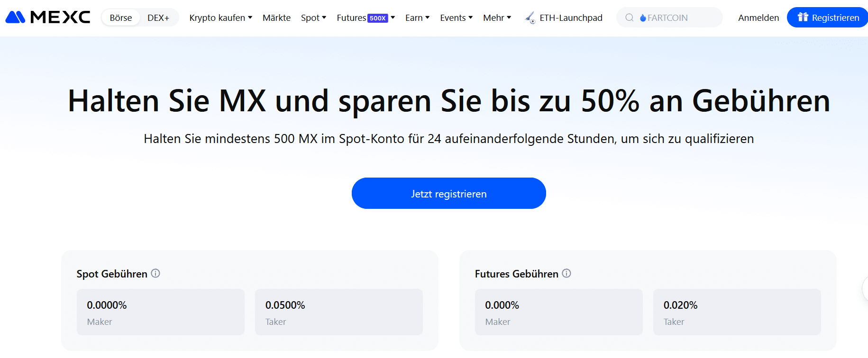Image resolution: width=868 pixels, height=358 pixels.
Task: Click the Futures 500X badge
Action: tap(378, 18)
